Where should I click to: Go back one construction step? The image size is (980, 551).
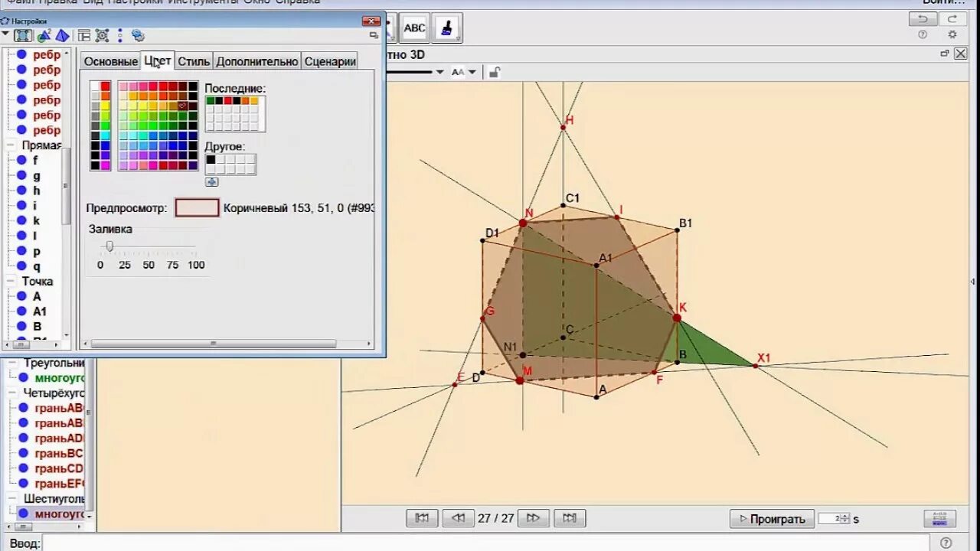click(458, 518)
